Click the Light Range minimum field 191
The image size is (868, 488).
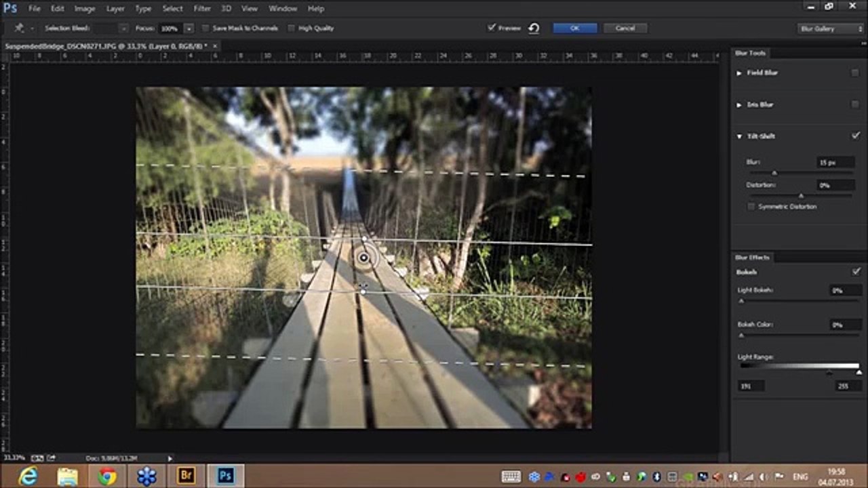(x=751, y=386)
